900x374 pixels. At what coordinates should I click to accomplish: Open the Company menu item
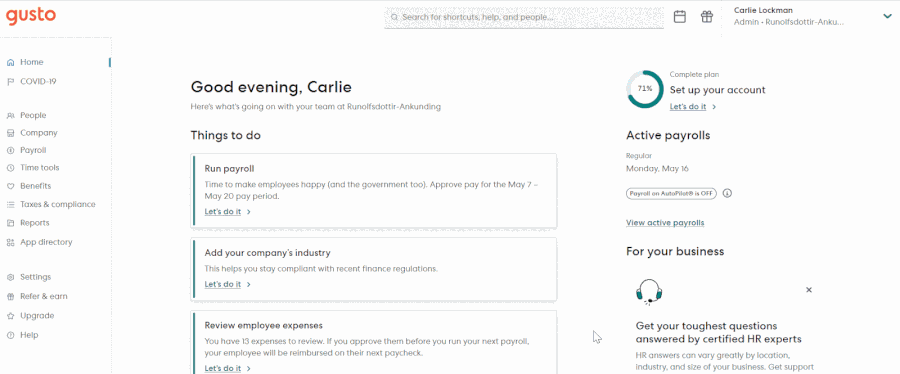[39, 133]
